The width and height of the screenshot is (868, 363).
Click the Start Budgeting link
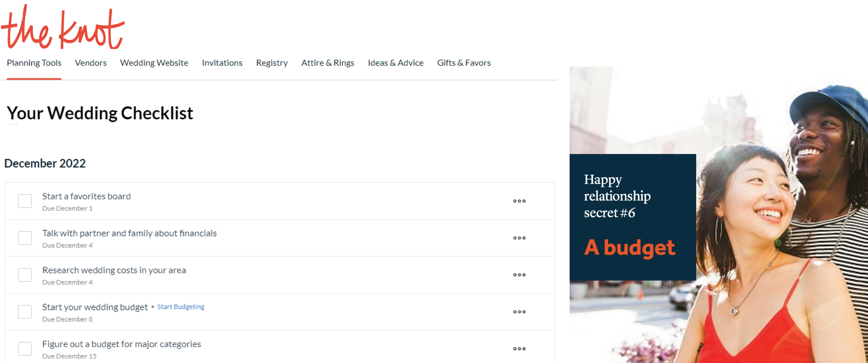coord(181,307)
